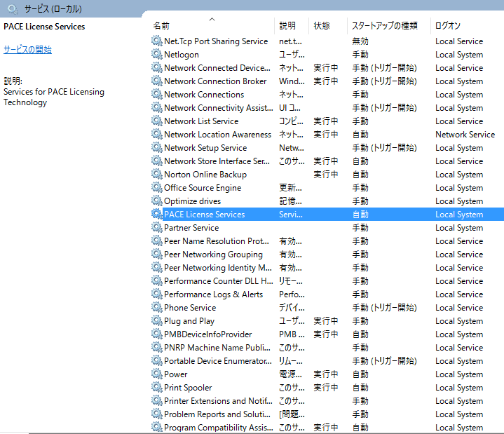This screenshot has height=434, width=504.
Task: Click the ログオン column header
Action: (x=447, y=26)
